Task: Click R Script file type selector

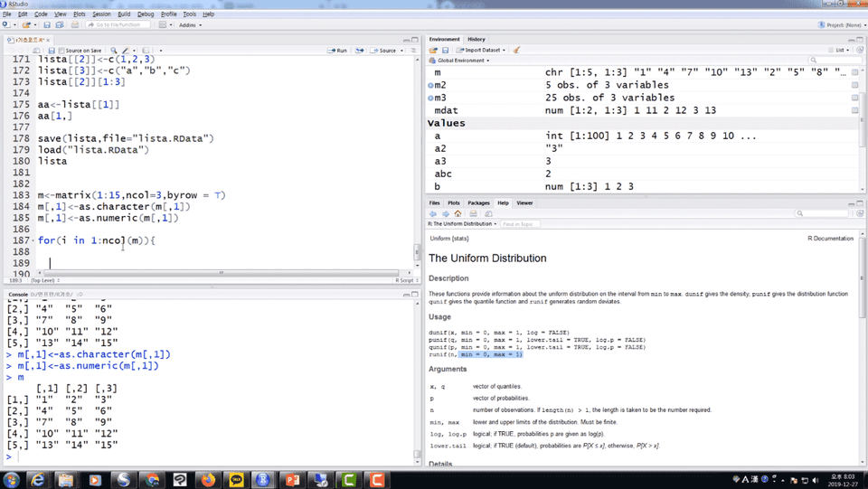Action: [405, 280]
